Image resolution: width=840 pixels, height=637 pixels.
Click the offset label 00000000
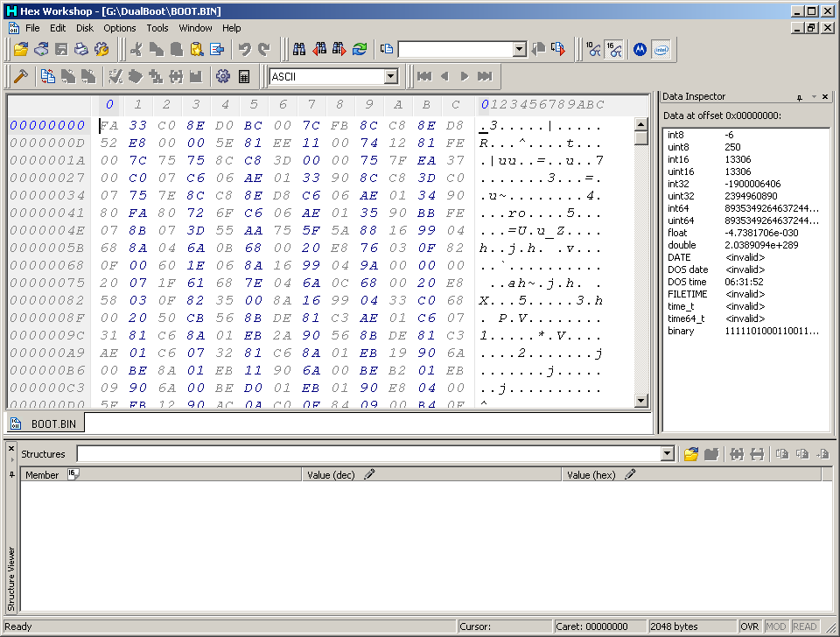click(x=47, y=125)
